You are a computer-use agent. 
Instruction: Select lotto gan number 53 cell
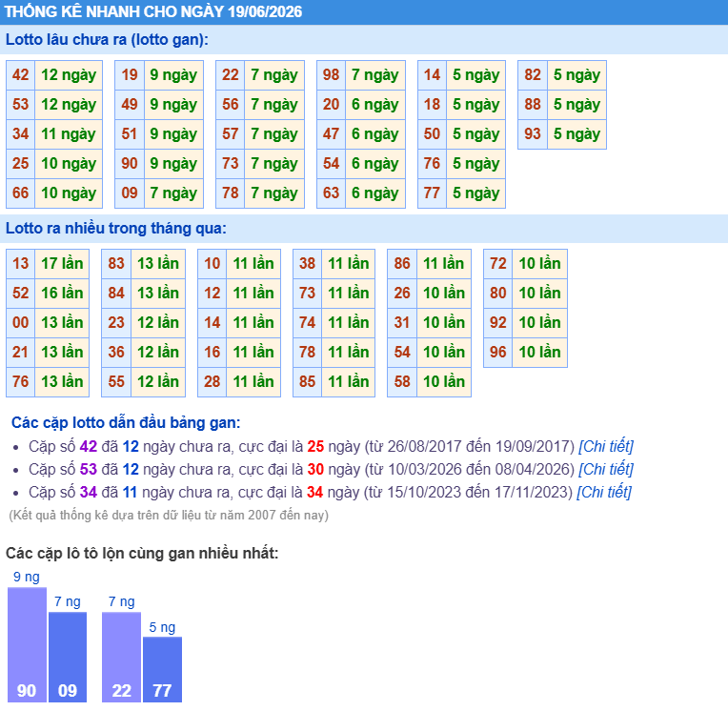pos(20,105)
